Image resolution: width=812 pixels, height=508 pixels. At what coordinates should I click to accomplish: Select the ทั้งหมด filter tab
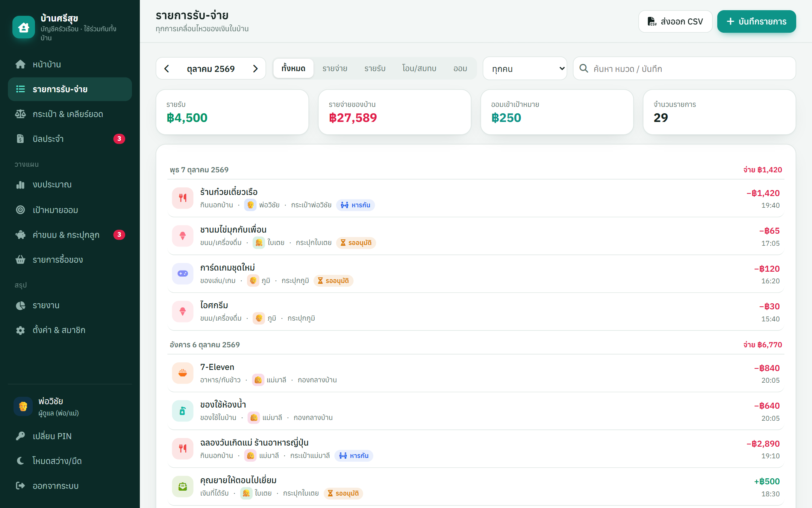(293, 68)
